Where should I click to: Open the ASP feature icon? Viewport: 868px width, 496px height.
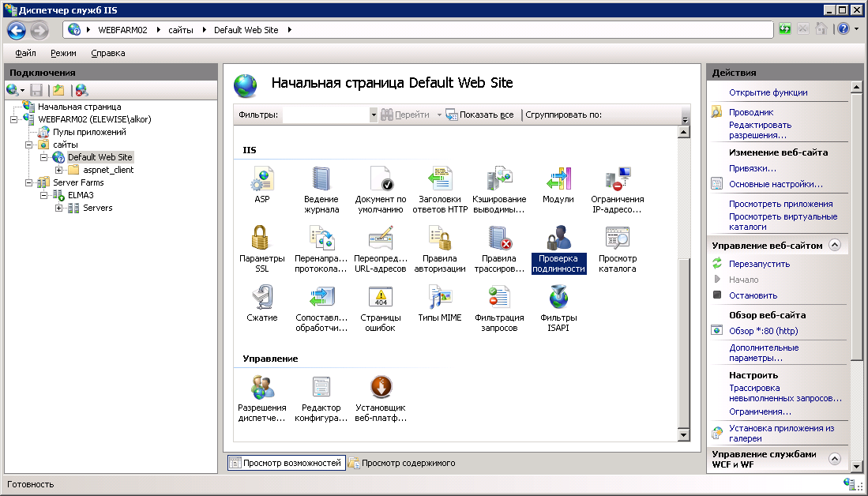click(261, 180)
